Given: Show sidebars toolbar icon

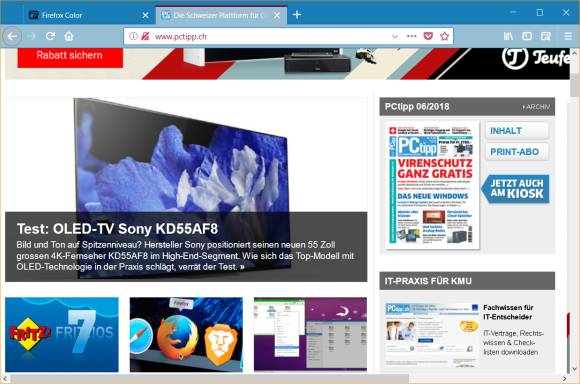Looking at the screenshot, I should point(527,36).
